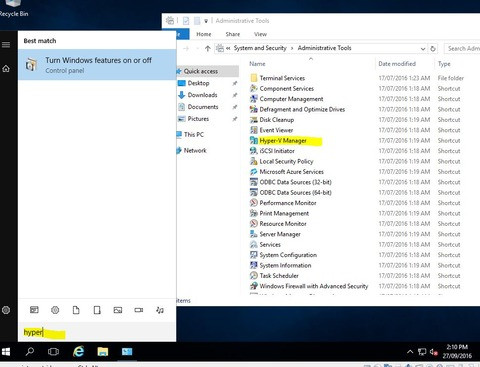Viewport: 480px width, 367px height.
Task: Select the Terminal Services folder
Action: 282,78
